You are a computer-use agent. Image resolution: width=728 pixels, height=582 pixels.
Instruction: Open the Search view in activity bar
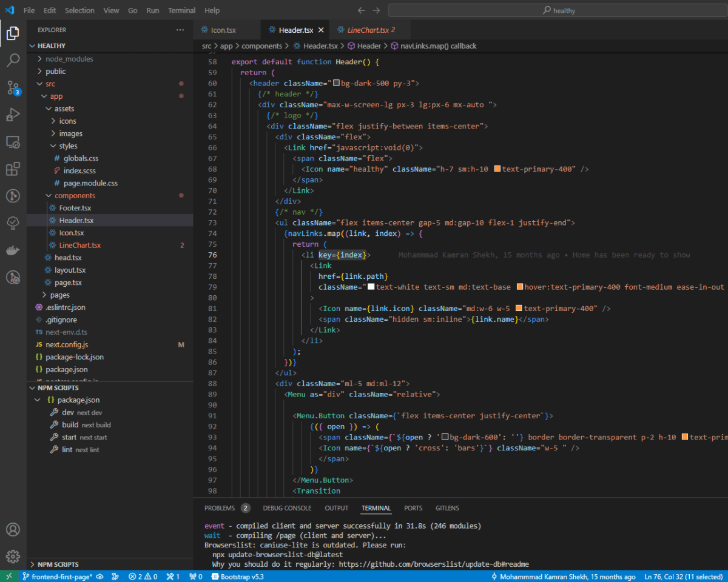tap(13, 60)
